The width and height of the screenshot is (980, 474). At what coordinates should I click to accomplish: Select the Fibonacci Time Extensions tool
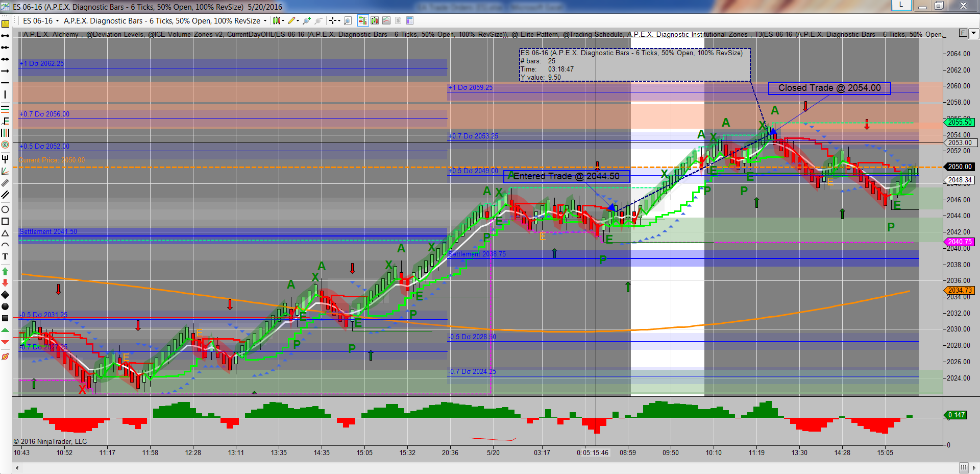(5, 133)
